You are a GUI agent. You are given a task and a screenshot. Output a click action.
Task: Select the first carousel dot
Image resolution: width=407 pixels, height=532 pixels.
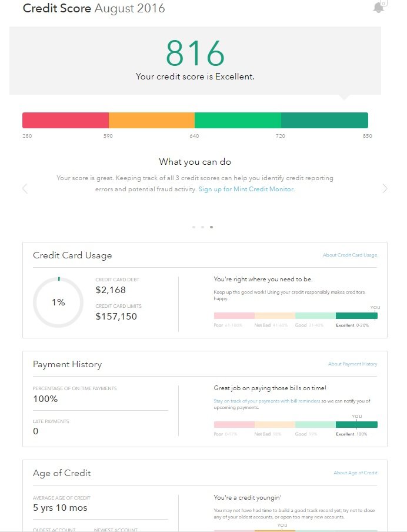[x=194, y=227]
